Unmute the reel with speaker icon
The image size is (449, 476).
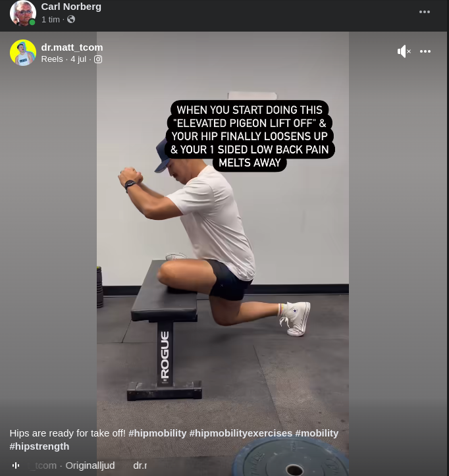pyautogui.click(x=404, y=51)
